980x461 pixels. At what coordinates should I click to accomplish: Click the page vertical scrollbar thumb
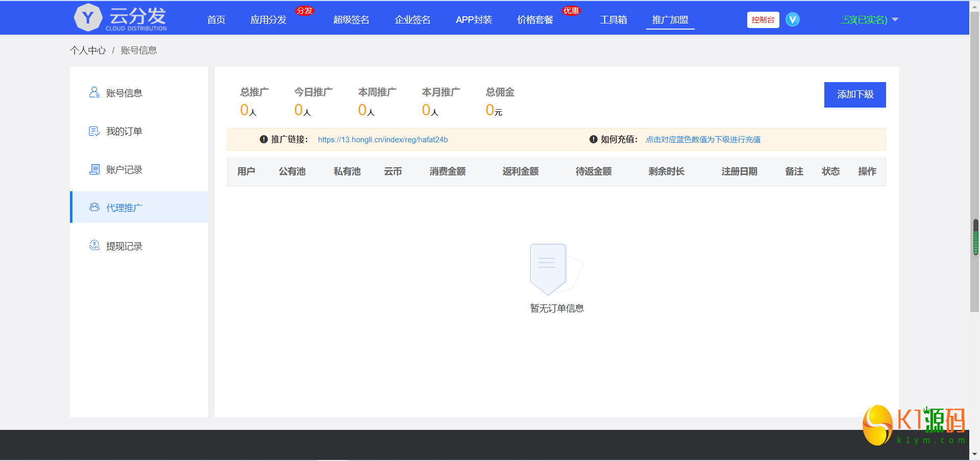pos(974,163)
